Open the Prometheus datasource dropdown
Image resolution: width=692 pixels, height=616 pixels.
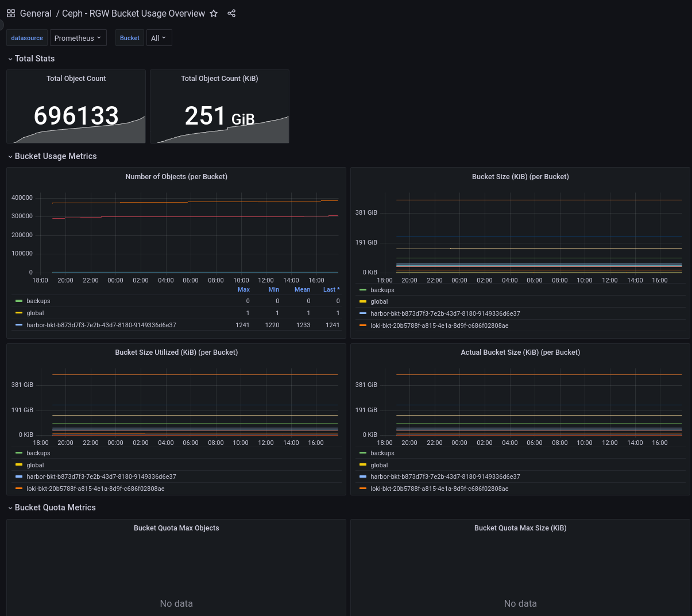coord(78,38)
